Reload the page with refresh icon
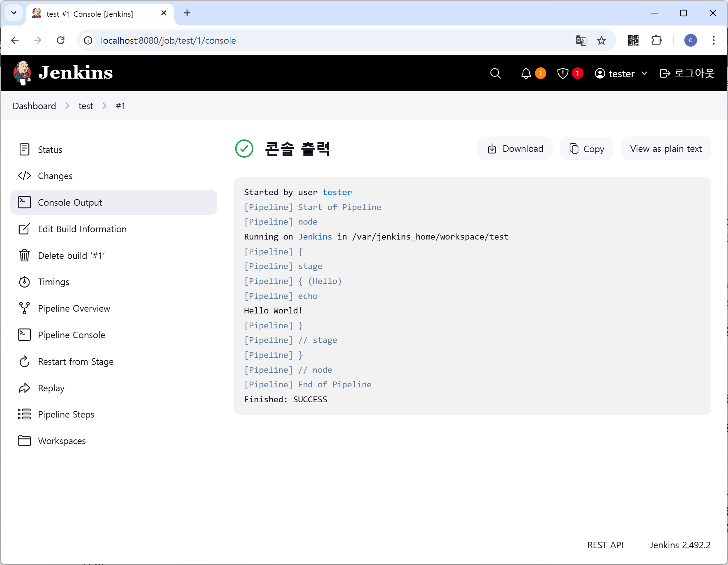The width and height of the screenshot is (728, 565). coord(61,40)
